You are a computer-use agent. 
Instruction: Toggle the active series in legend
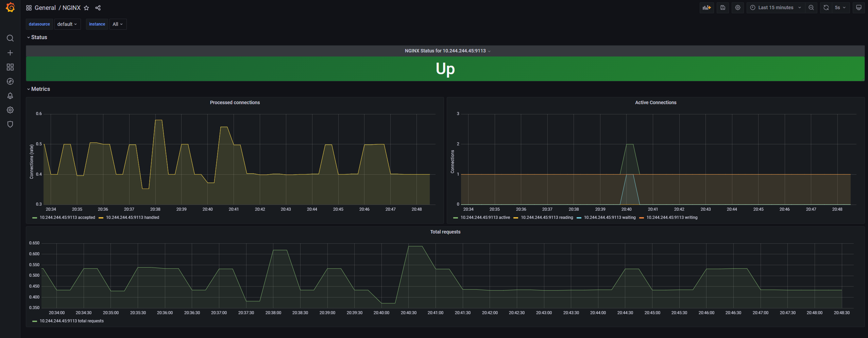point(485,218)
